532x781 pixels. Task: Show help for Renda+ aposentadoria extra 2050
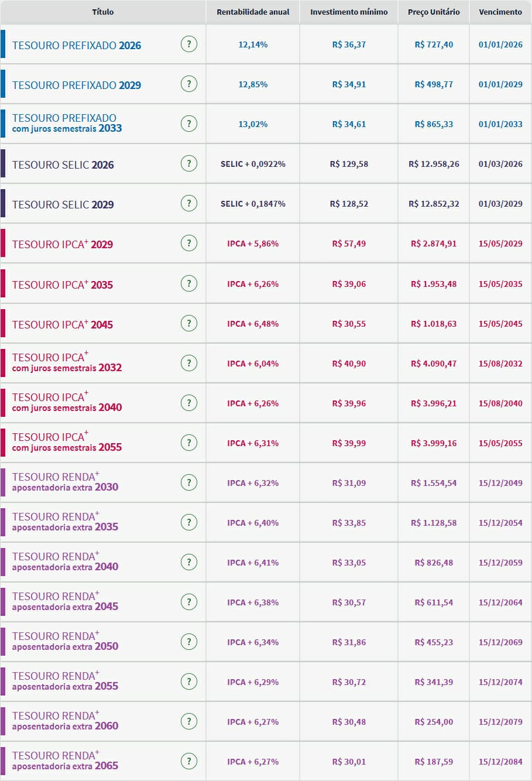(188, 642)
